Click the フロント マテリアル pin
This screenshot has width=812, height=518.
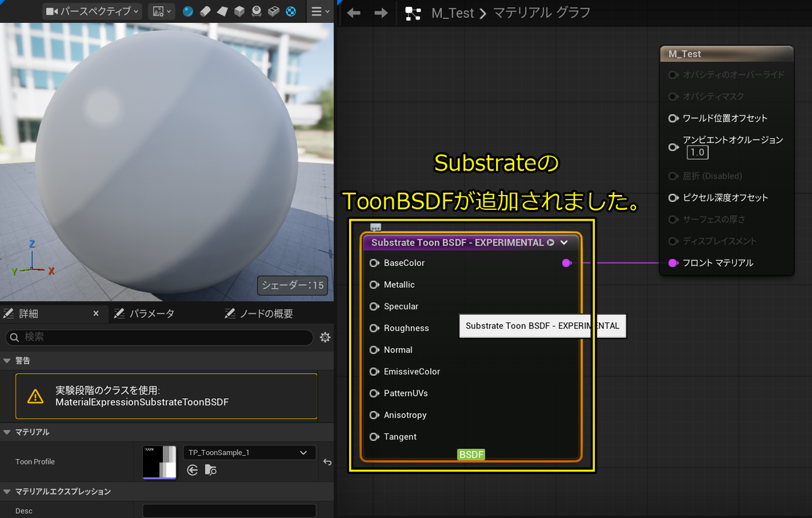point(673,263)
